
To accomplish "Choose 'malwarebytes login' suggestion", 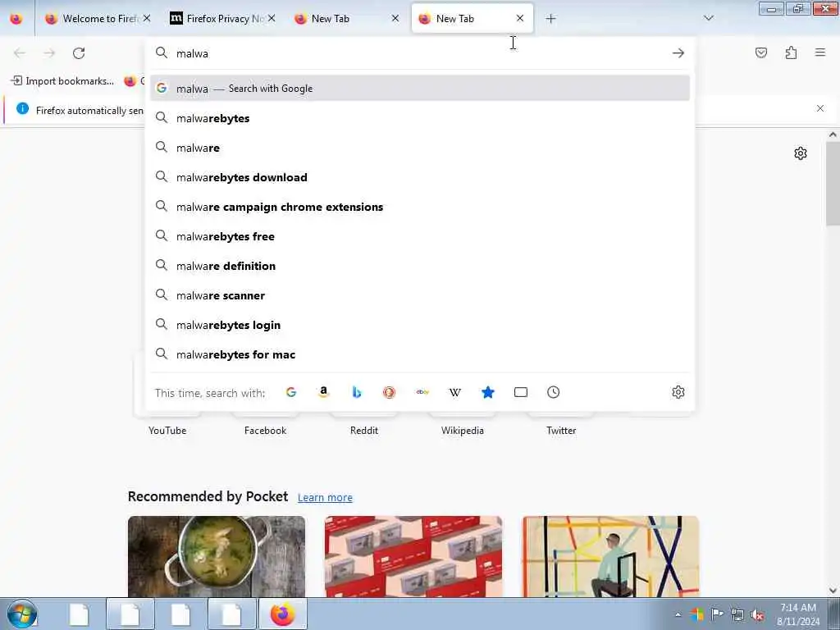I will tap(420, 325).
